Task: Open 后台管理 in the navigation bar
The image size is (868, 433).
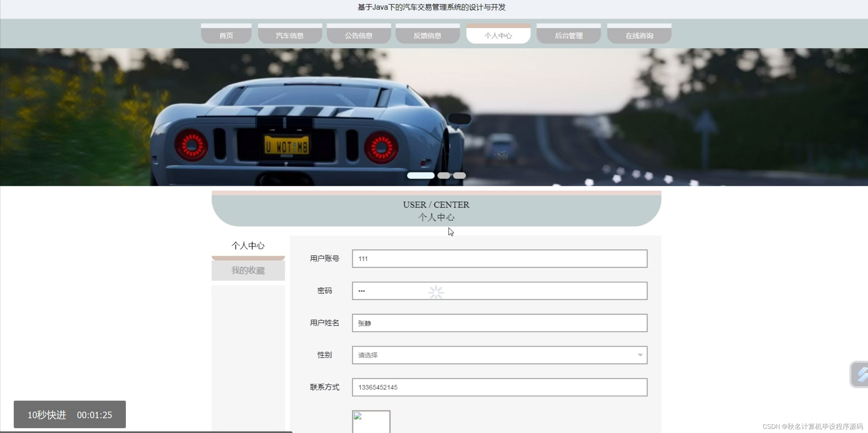Action: [x=568, y=35]
